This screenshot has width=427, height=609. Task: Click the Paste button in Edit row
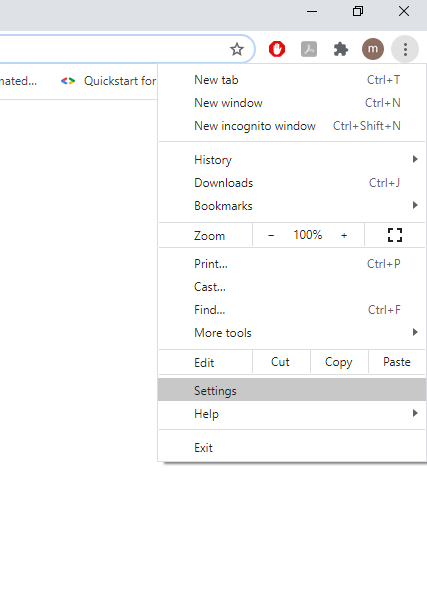click(x=397, y=362)
